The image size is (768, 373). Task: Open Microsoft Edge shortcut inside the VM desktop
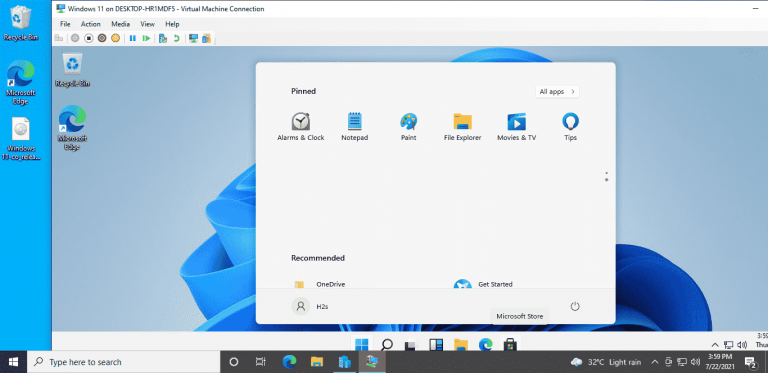coord(72,127)
